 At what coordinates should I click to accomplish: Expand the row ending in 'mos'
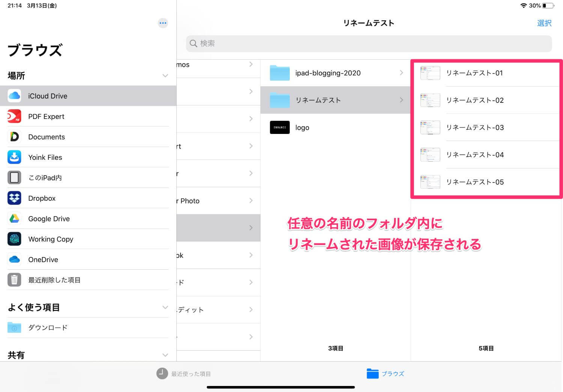251,65
